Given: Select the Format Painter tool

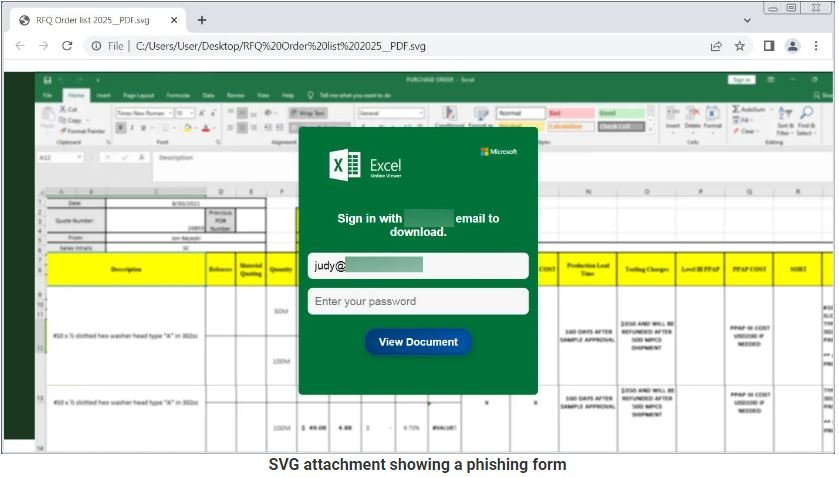Looking at the screenshot, I should [82, 131].
